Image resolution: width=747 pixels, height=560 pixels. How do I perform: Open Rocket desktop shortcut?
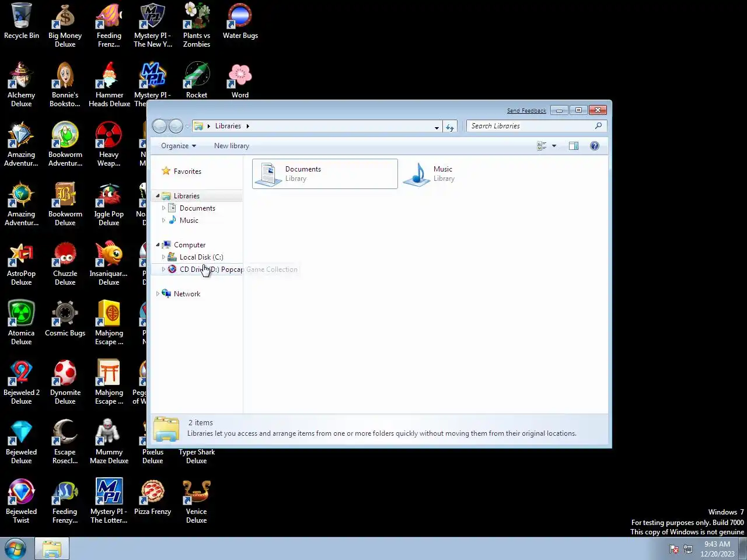[x=197, y=80]
